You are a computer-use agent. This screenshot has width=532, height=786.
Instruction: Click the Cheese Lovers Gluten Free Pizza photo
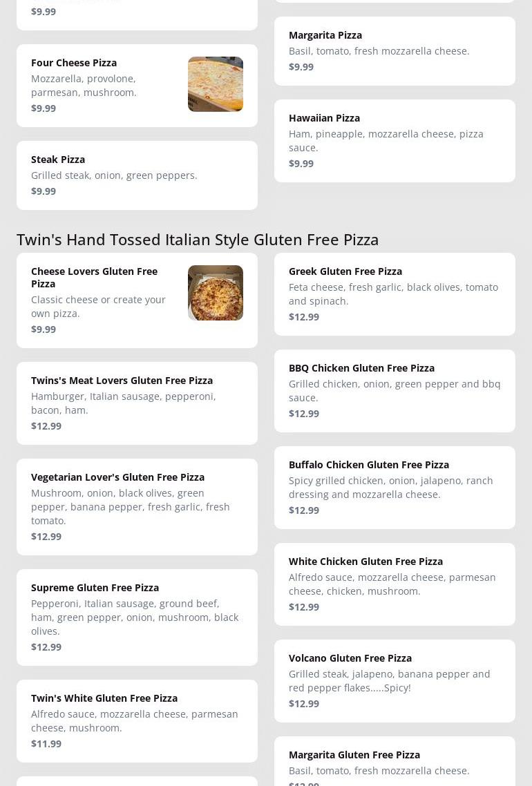tap(215, 293)
